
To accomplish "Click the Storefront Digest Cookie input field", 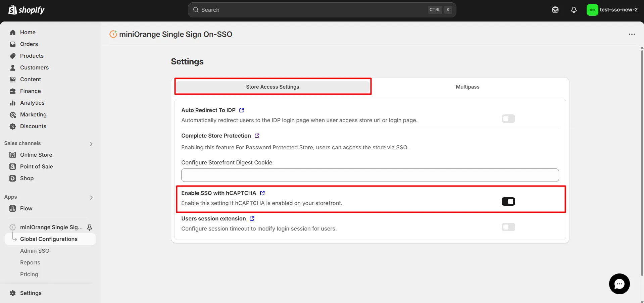I will [370, 175].
